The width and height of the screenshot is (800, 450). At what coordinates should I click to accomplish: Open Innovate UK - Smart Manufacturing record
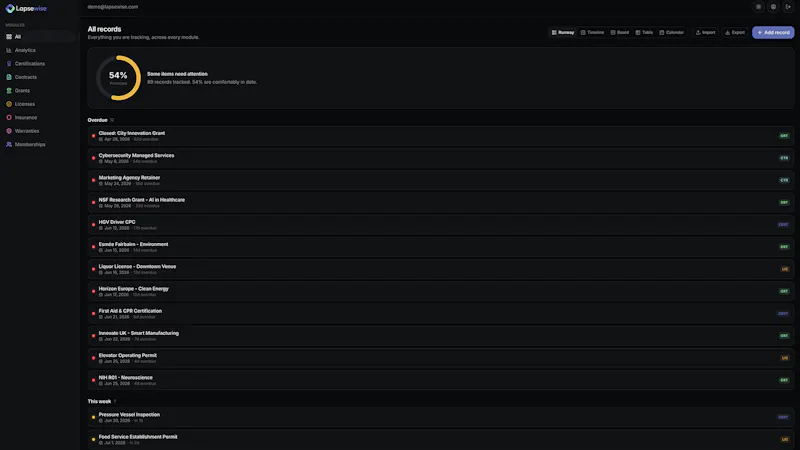coord(440,336)
